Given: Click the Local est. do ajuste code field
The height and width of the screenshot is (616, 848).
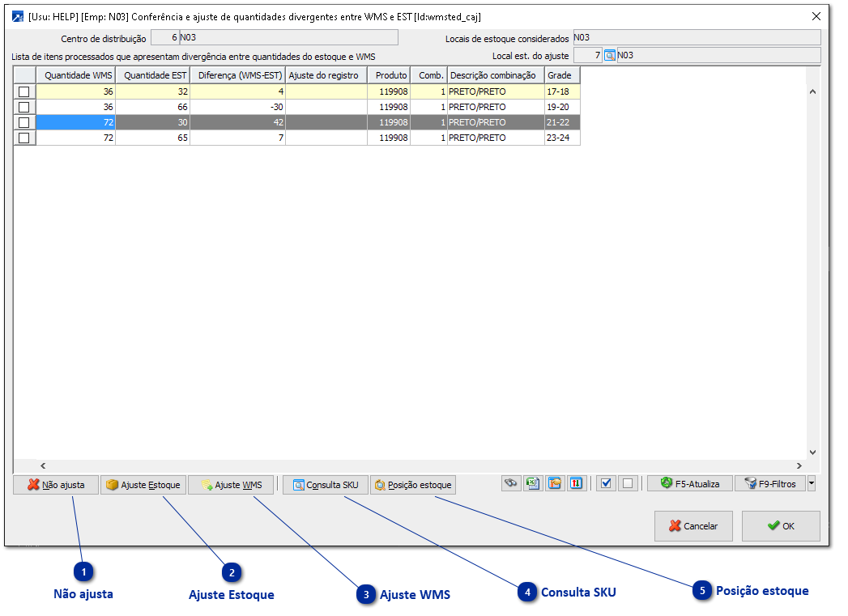Looking at the screenshot, I should pos(588,55).
